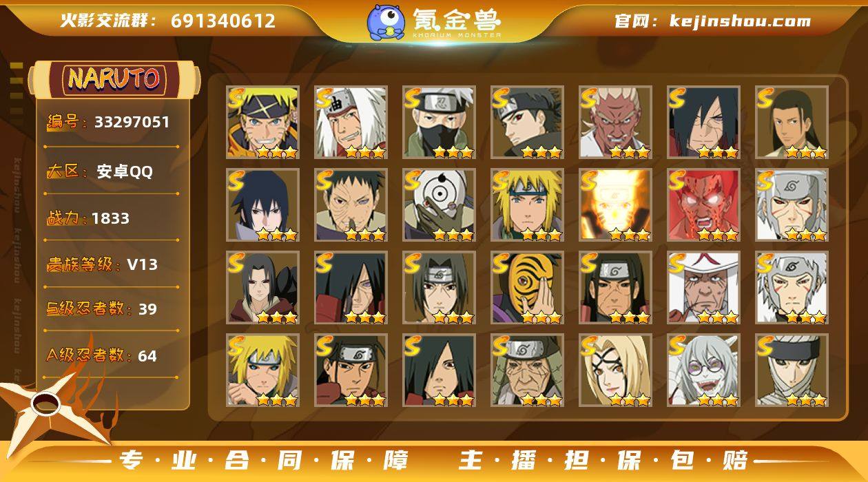Select the white-haired Jiraiya ninja portrait

tap(351, 122)
